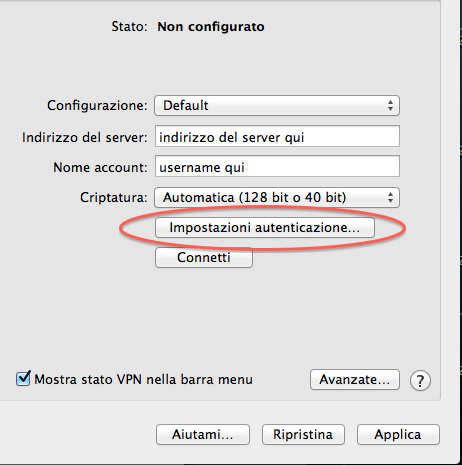Open the Criptatura Automatica dropdown

pos(277,198)
